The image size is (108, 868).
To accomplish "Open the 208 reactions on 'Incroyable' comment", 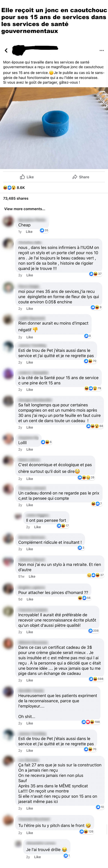I will coord(94,630).
